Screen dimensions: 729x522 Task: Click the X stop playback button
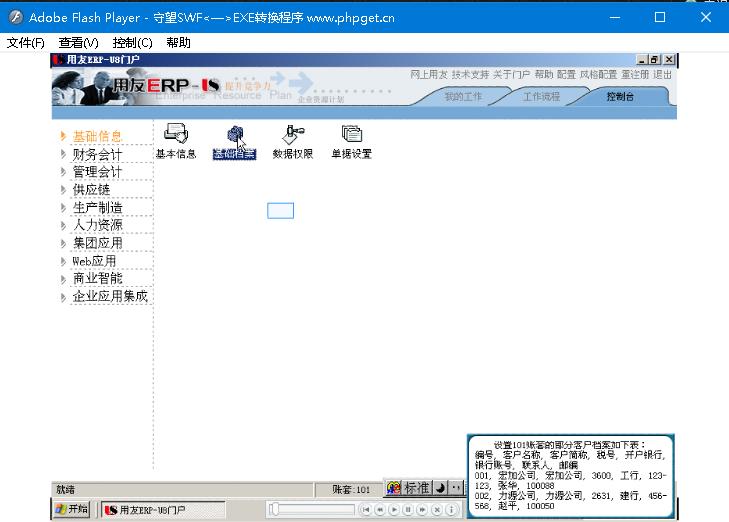(437, 510)
